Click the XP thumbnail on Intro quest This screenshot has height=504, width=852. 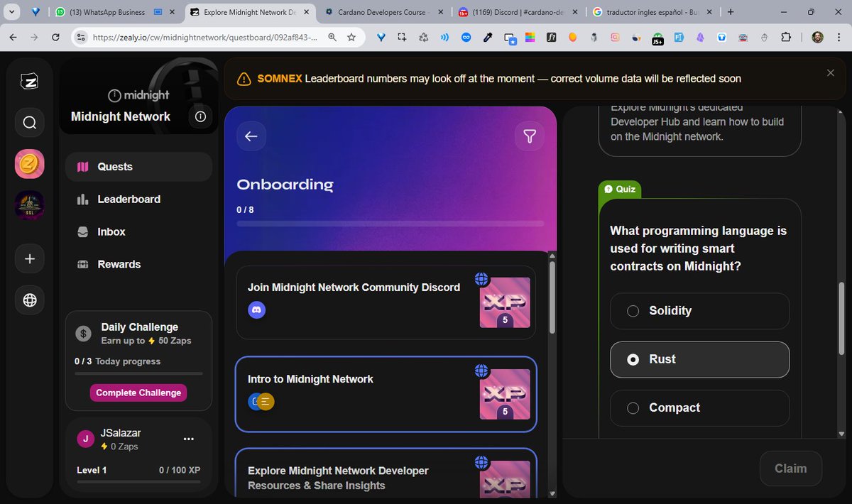click(x=505, y=394)
